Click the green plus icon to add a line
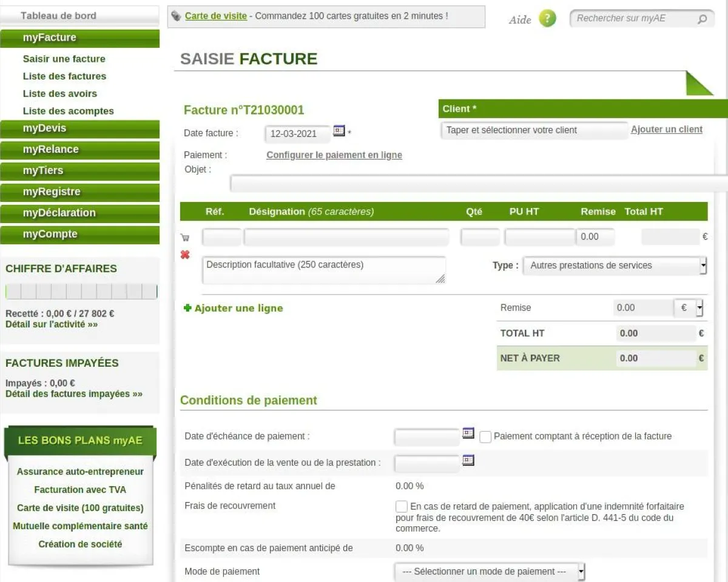Viewport: 728px width, 582px height. tap(187, 308)
